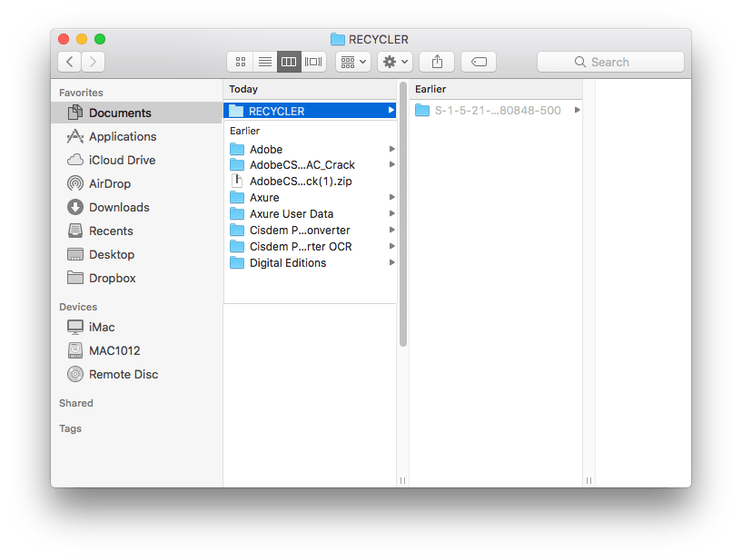Open iCloud Drive in the sidebar

coord(122,160)
